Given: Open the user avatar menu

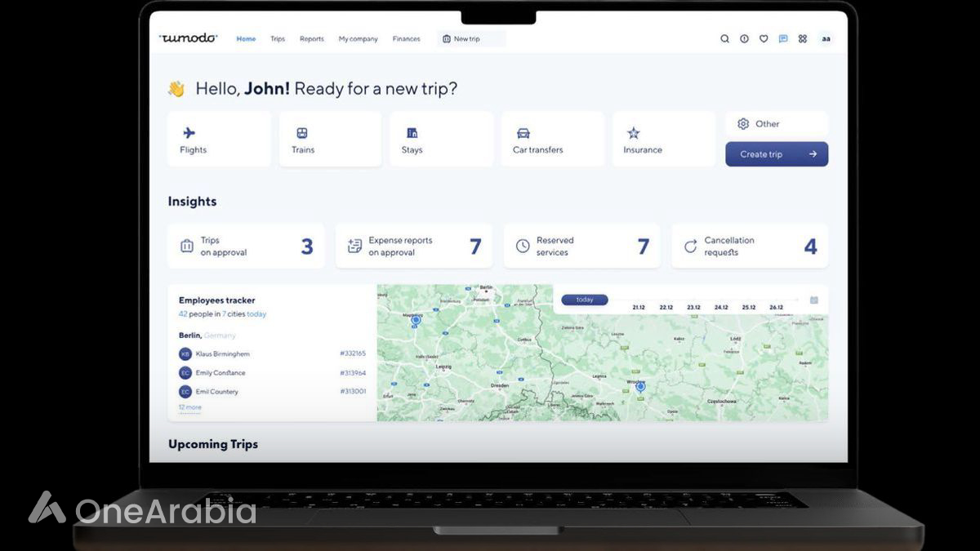Looking at the screenshot, I should click(826, 38).
